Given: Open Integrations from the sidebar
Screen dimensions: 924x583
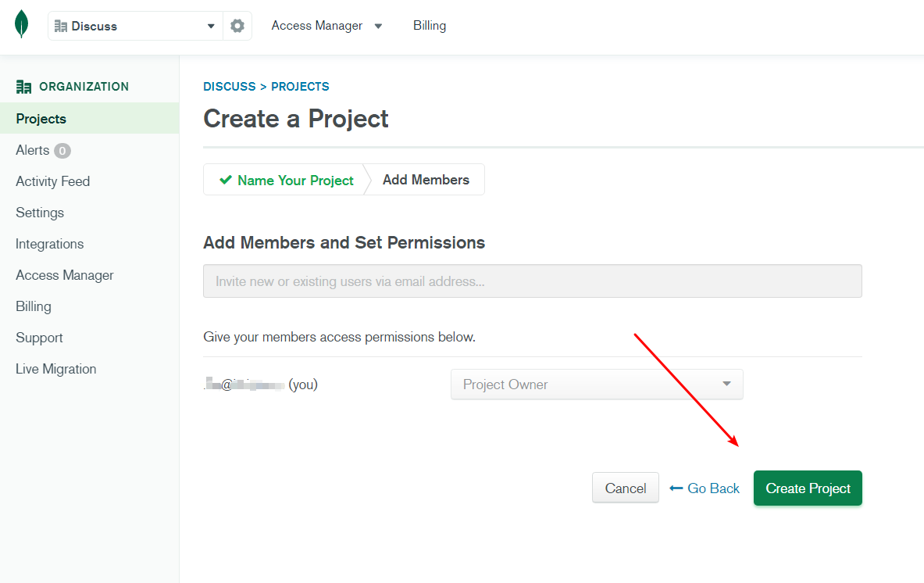Looking at the screenshot, I should (49, 243).
